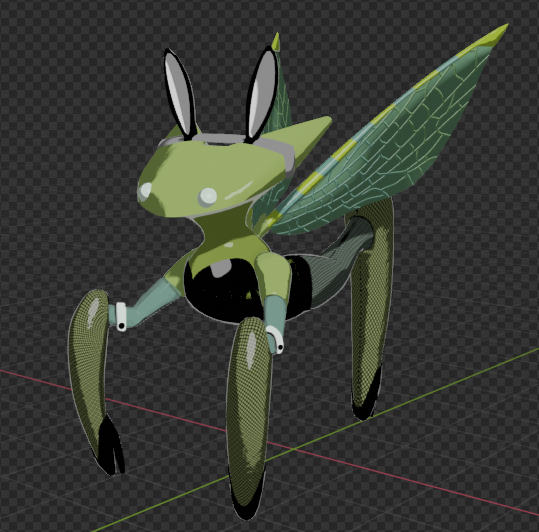Select the rabbit ear nearest the wings
This screenshot has width=539, height=532.
(261, 96)
